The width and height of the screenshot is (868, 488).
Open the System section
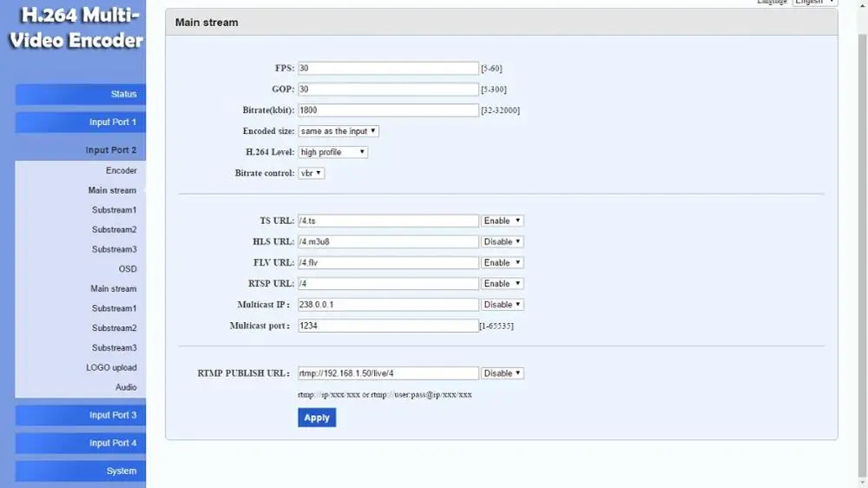pyautogui.click(x=80, y=471)
